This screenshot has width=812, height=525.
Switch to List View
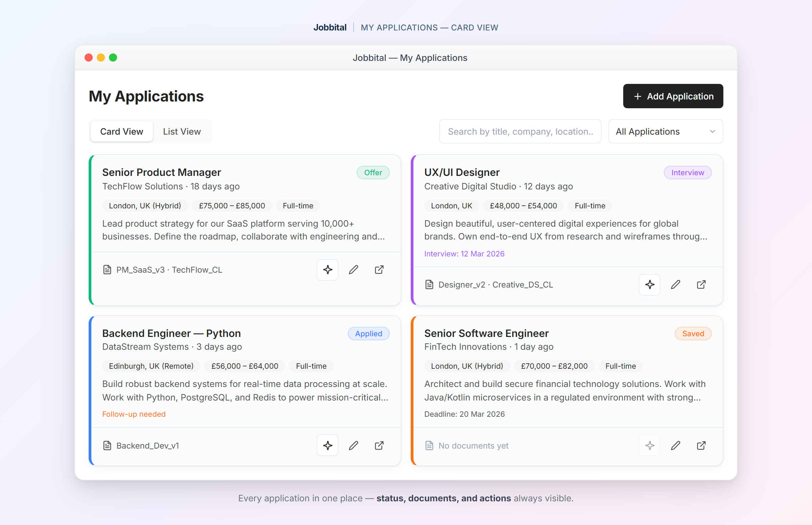tap(182, 131)
